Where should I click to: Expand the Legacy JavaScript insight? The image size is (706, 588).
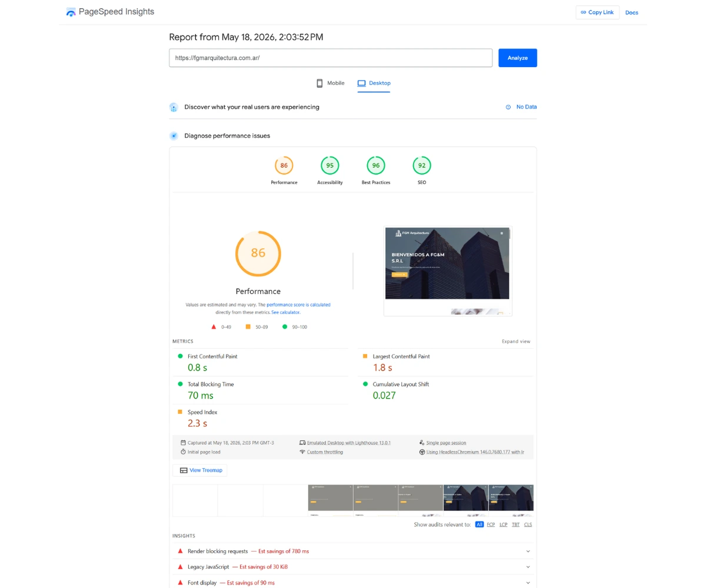(528, 567)
